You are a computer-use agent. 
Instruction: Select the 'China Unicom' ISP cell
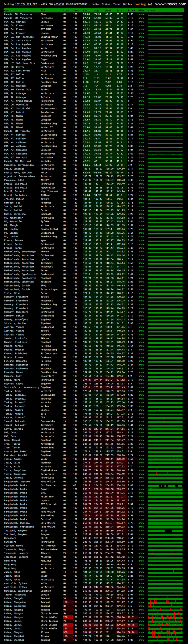click(x=49, y=625)
